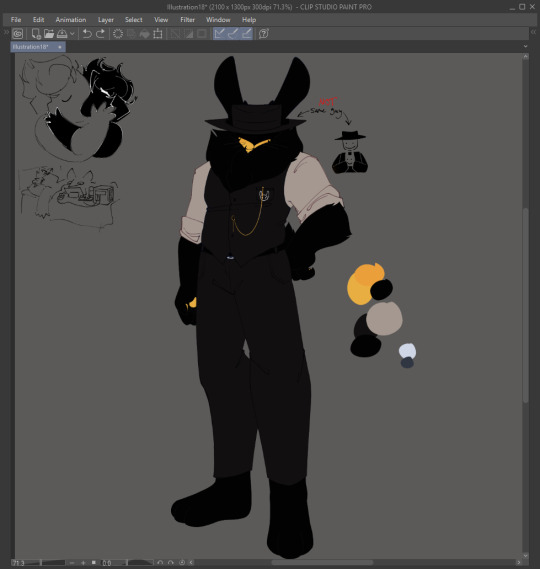Click the pale lavender color blob
The image size is (540, 569).
[x=408, y=351]
